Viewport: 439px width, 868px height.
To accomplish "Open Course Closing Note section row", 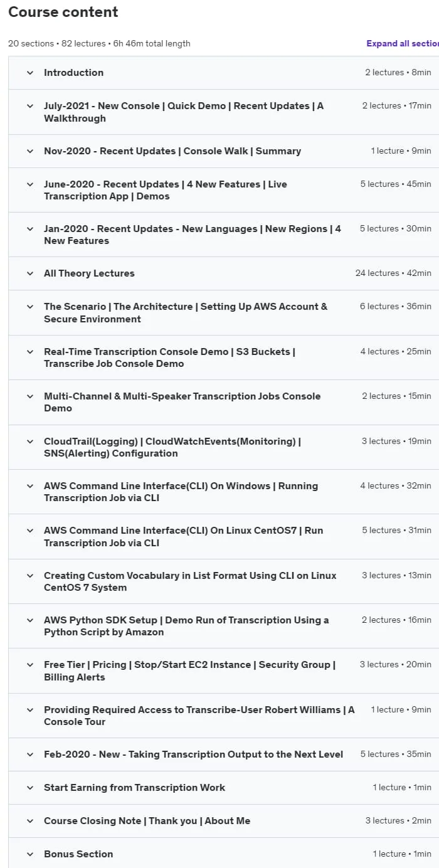I will pyautogui.click(x=223, y=821).
